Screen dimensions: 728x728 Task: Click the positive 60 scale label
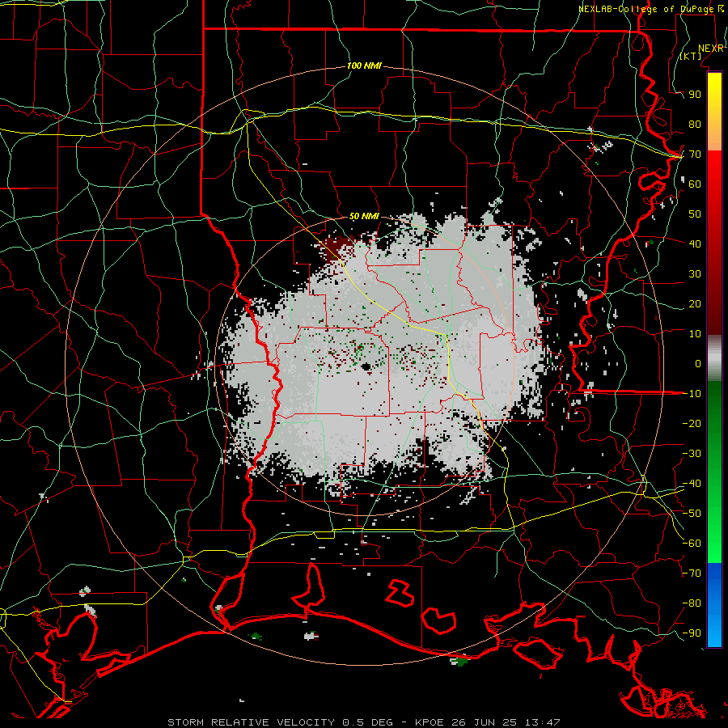click(695, 184)
